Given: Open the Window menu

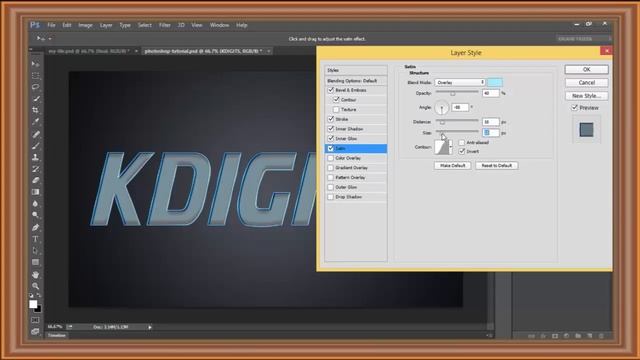Looking at the screenshot, I should [x=219, y=25].
